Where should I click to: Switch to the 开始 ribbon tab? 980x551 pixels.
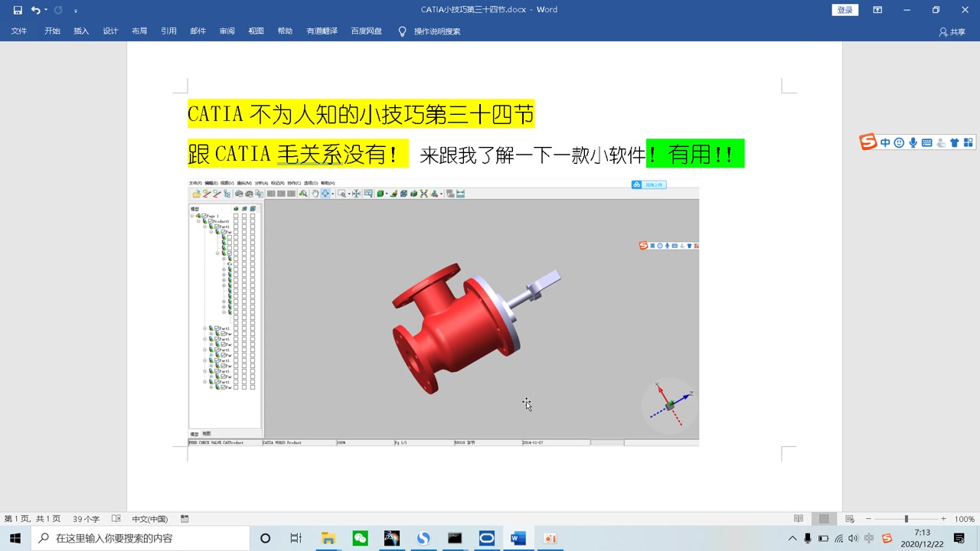tap(52, 31)
